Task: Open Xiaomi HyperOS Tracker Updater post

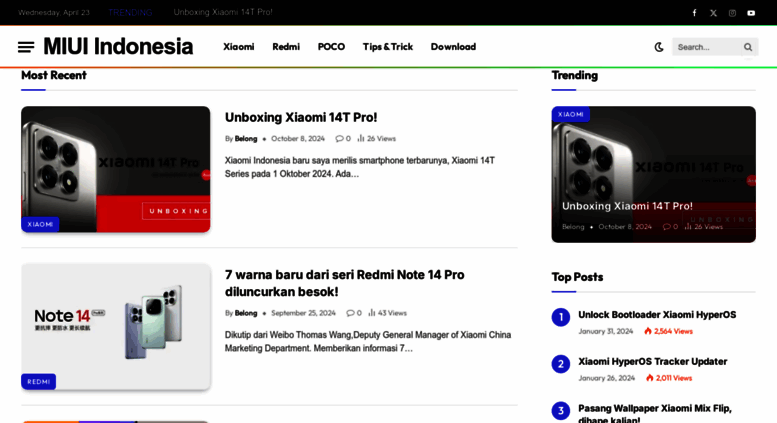Action: (x=653, y=362)
